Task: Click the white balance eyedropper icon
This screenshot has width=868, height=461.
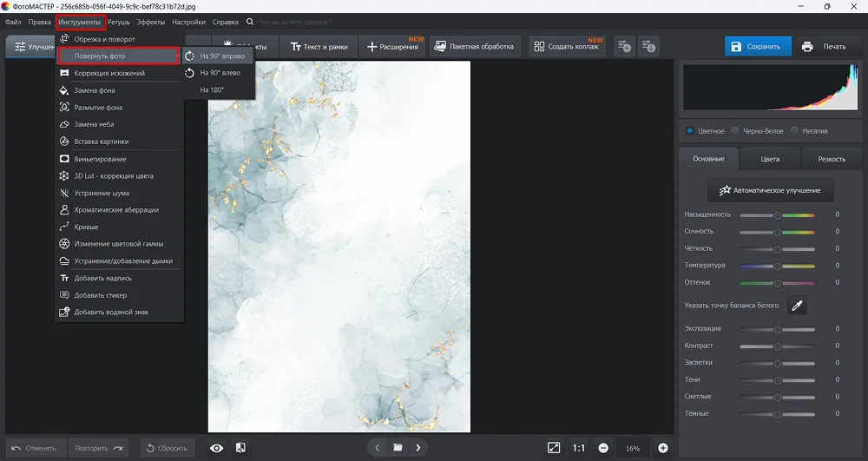Action: click(796, 305)
